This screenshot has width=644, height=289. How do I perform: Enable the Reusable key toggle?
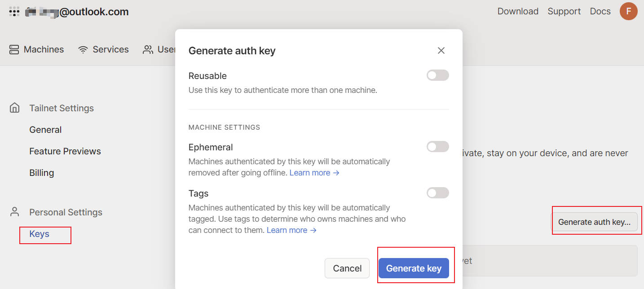[x=437, y=75]
